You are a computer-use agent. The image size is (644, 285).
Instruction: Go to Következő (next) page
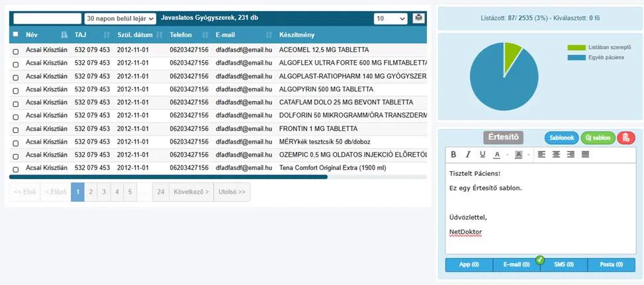coord(191,192)
